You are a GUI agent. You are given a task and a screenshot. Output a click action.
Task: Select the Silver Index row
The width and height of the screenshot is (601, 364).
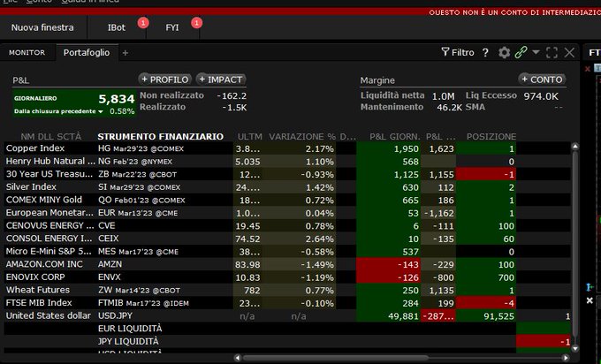(x=287, y=187)
